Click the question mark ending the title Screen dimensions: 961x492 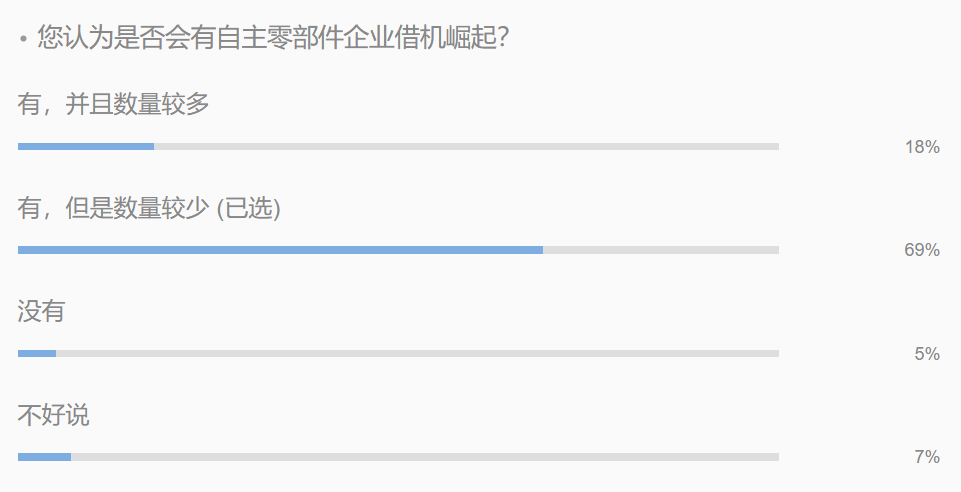click(x=503, y=37)
